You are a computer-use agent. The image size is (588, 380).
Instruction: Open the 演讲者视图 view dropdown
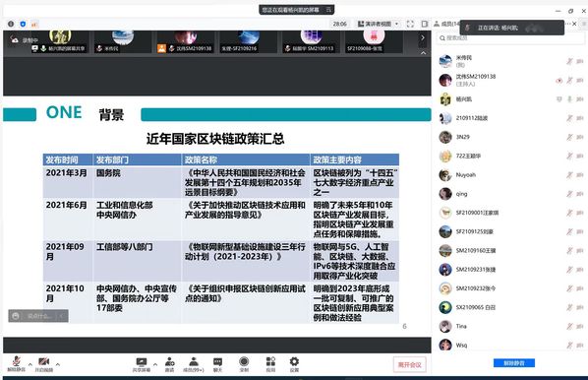pyautogui.click(x=378, y=24)
